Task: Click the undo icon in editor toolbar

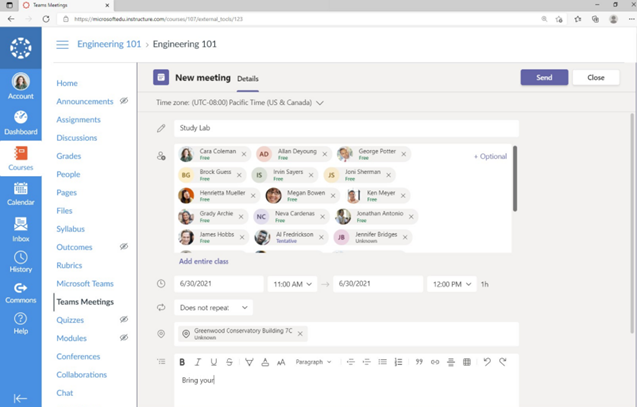Action: point(487,362)
